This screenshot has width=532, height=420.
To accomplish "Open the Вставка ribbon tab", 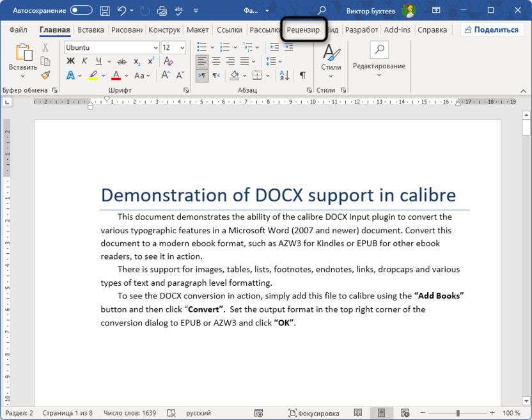I will 90,29.
